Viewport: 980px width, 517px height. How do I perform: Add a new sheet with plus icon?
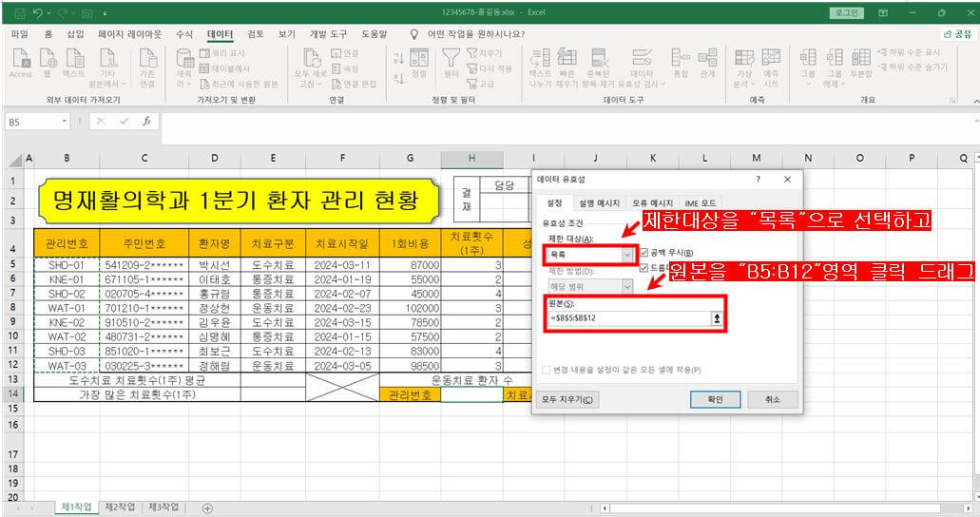(207, 508)
